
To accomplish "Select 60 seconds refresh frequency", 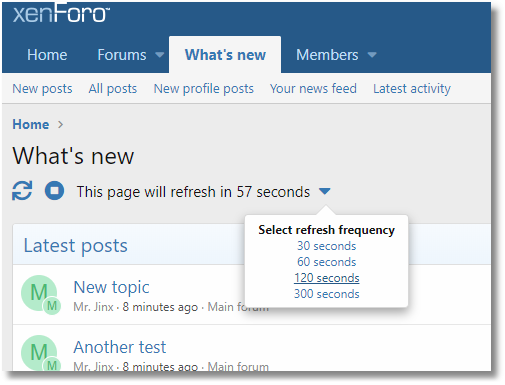I will pos(326,262).
